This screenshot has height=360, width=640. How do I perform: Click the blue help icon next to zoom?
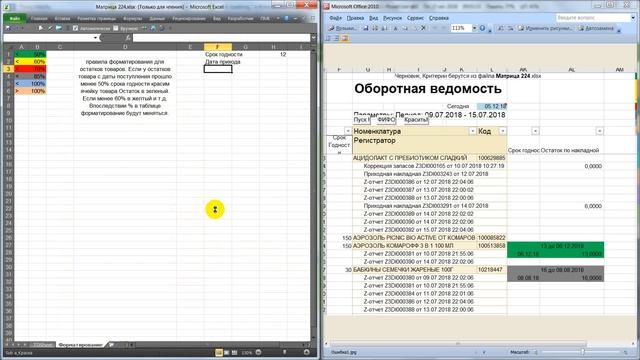coord(482,28)
